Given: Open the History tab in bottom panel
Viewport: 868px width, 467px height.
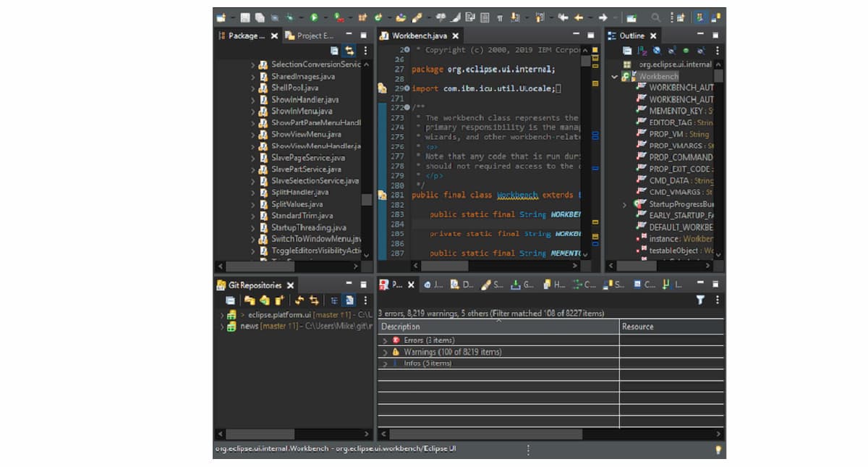Looking at the screenshot, I should (555, 285).
